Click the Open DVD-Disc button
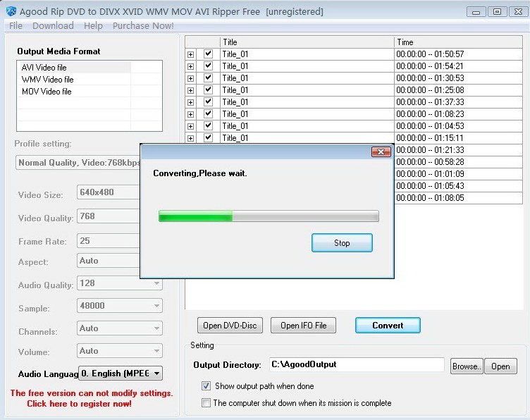 [x=230, y=326]
